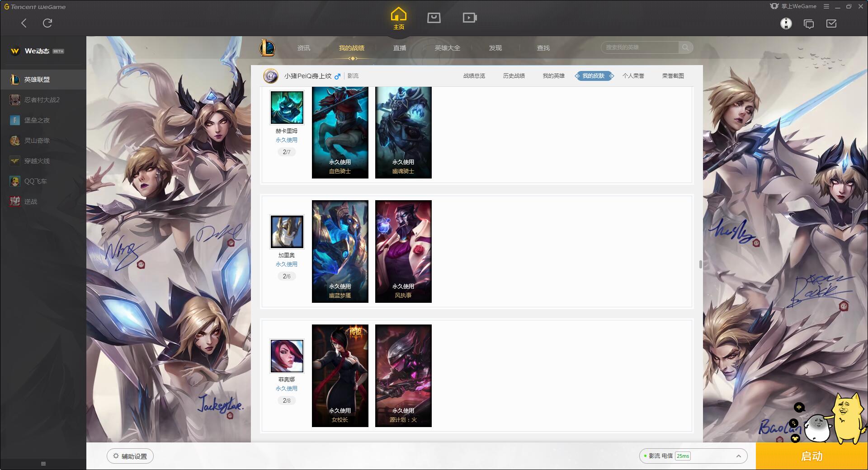Switch to the 我的战绩 tab
The height and width of the screenshot is (470, 868).
point(352,48)
